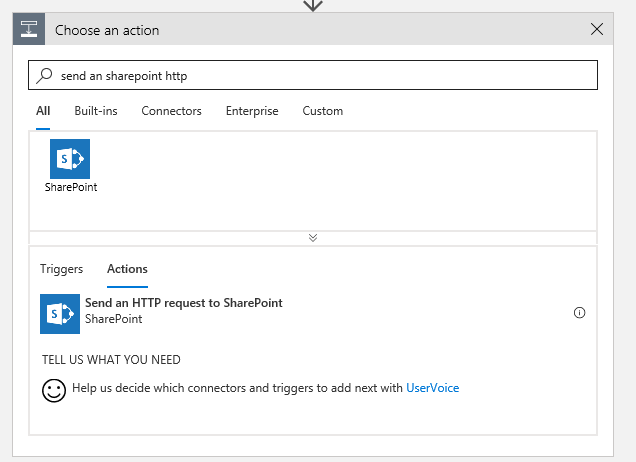Screen dimensions: 636x462
Task: Open the UserVoice link
Action: pyautogui.click(x=433, y=388)
